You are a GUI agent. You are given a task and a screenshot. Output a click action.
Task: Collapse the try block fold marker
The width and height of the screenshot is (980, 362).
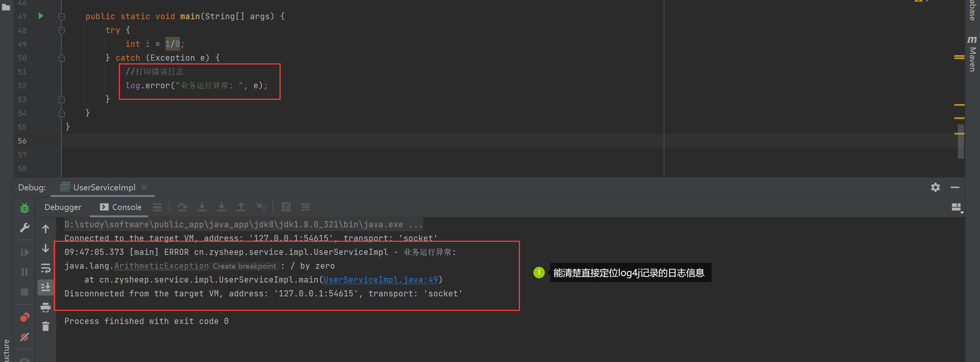tap(61, 30)
